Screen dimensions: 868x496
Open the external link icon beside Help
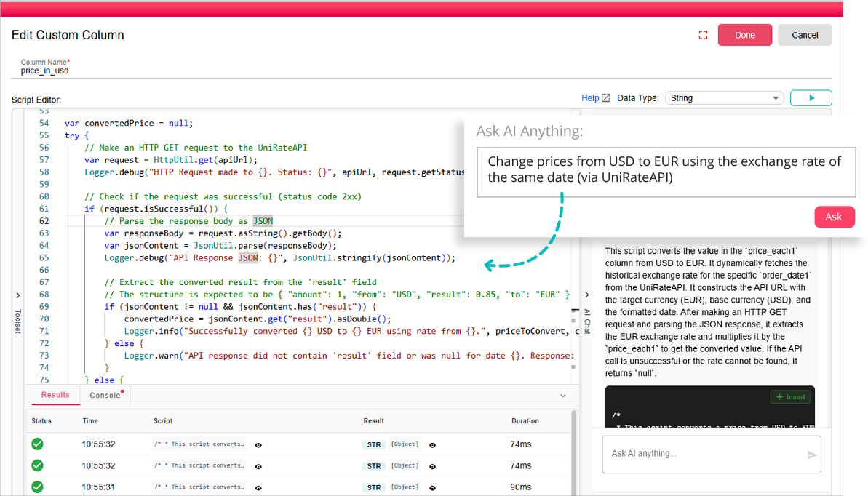606,98
